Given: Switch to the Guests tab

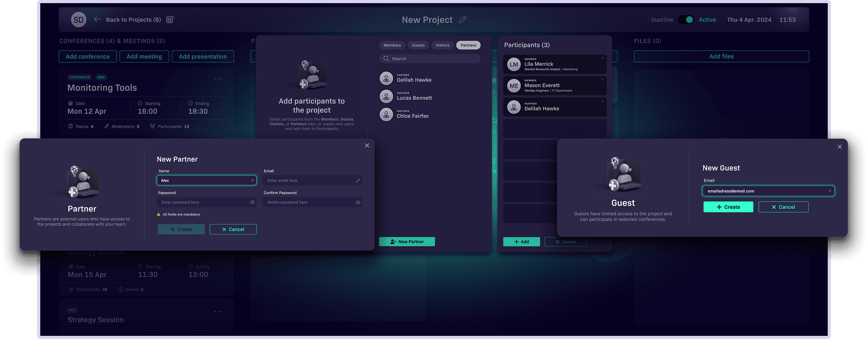Looking at the screenshot, I should click(418, 45).
